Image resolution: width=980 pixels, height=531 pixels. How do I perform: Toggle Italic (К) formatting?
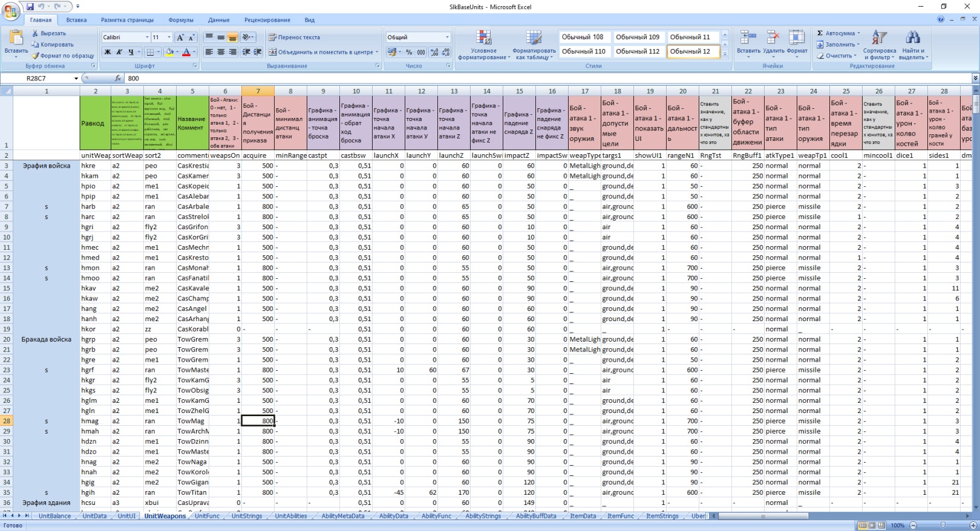[119, 52]
